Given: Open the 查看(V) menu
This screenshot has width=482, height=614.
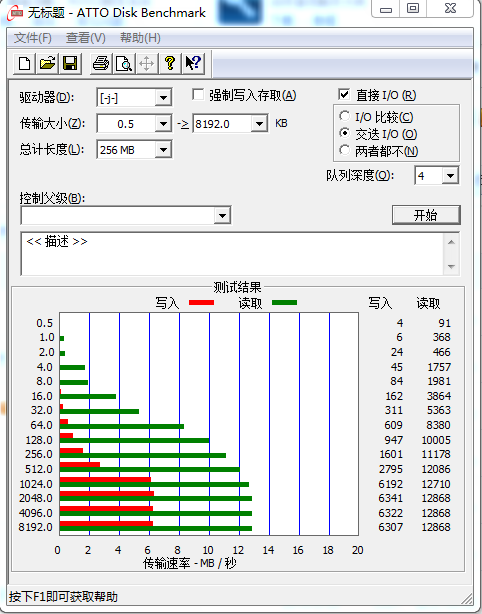Looking at the screenshot, I should coord(85,38).
